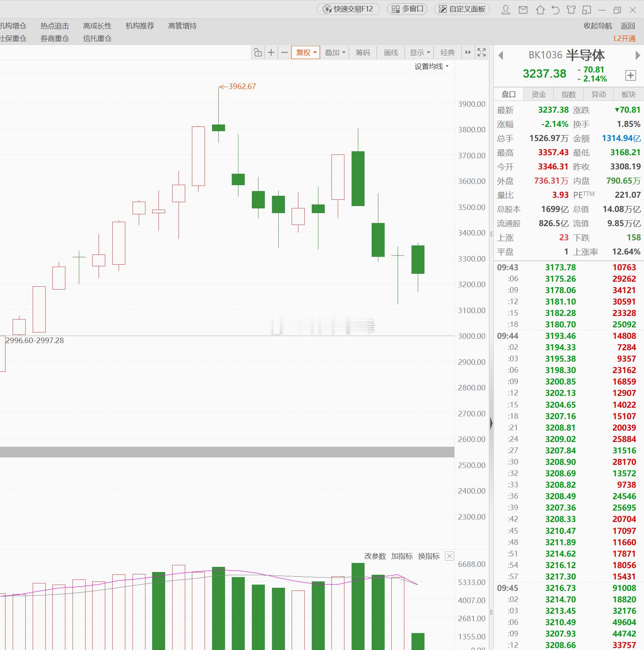Go to home page icon
Screen dimensions: 644x650
540,9
